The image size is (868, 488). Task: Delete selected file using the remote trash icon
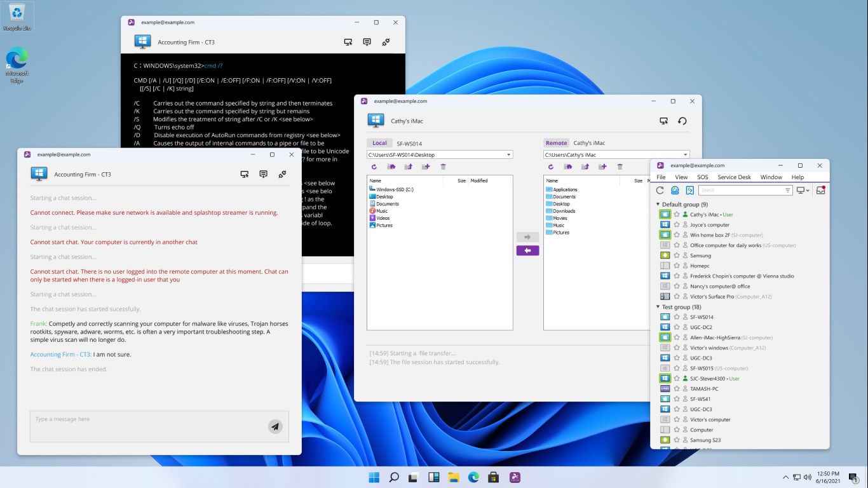point(620,166)
